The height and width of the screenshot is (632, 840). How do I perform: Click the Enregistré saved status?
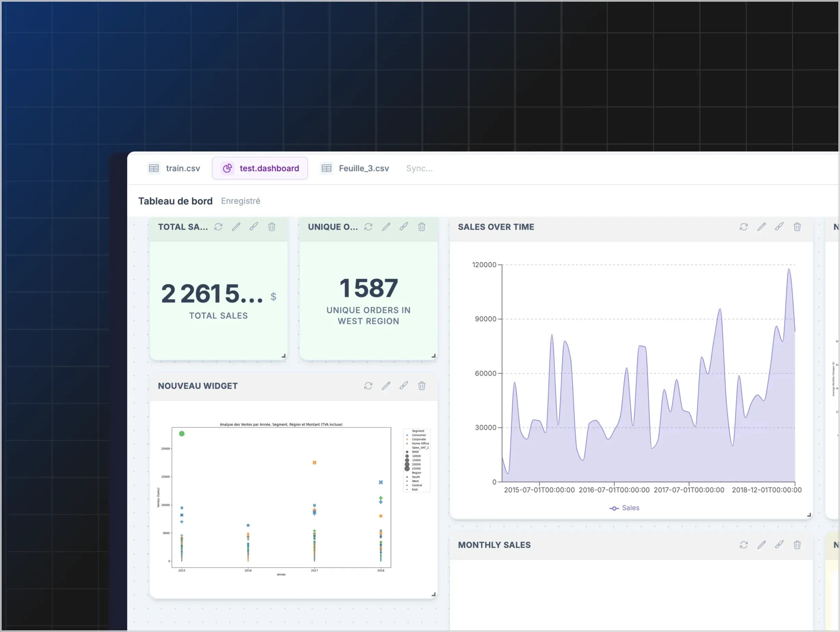point(240,201)
